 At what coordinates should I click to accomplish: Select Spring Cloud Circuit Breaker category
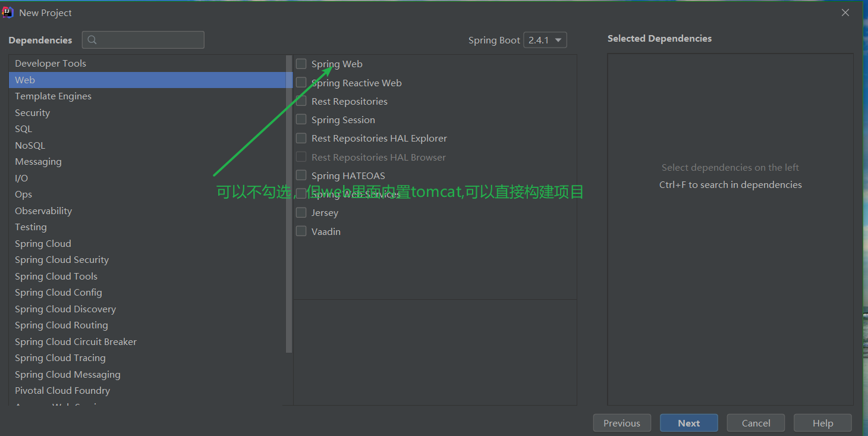pyautogui.click(x=147, y=341)
